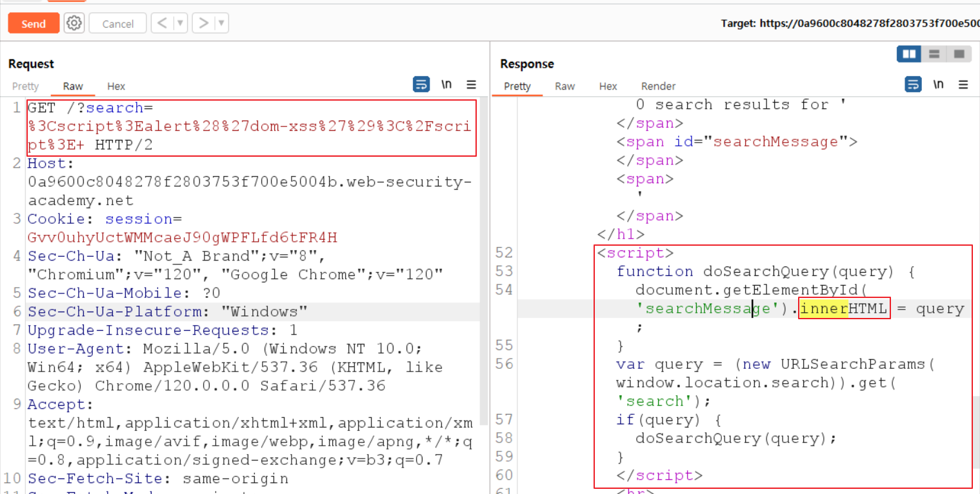980x494 pixels.
Task: Select the Request Hex tab
Action: (x=116, y=86)
